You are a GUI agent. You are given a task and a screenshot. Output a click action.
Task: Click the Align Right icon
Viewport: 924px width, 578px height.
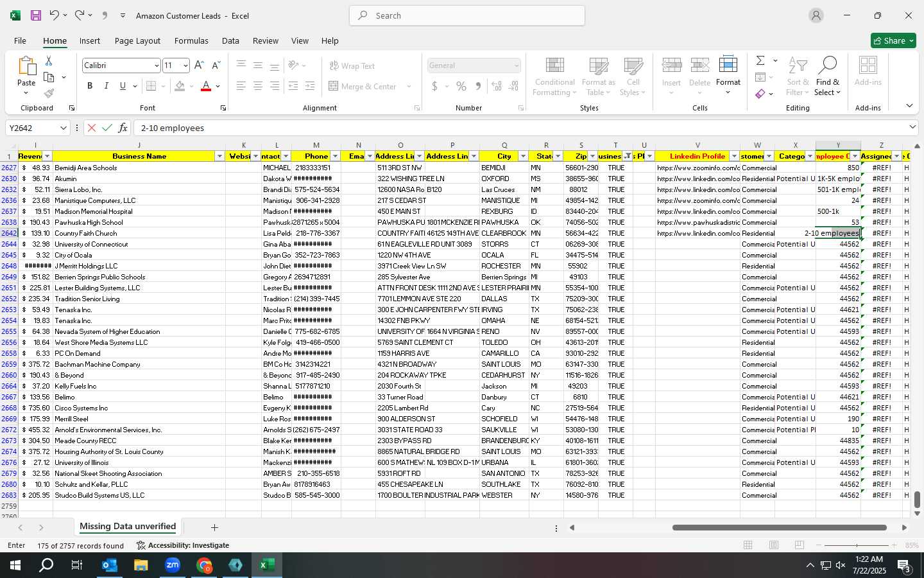275,86
